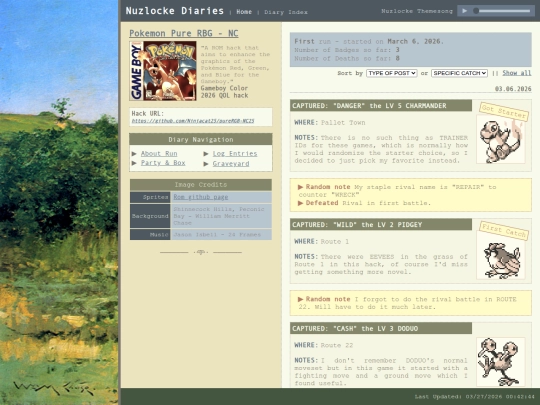The width and height of the screenshot is (540, 405).
Task: Seek within the themesong audio slider
Action: [502, 11]
